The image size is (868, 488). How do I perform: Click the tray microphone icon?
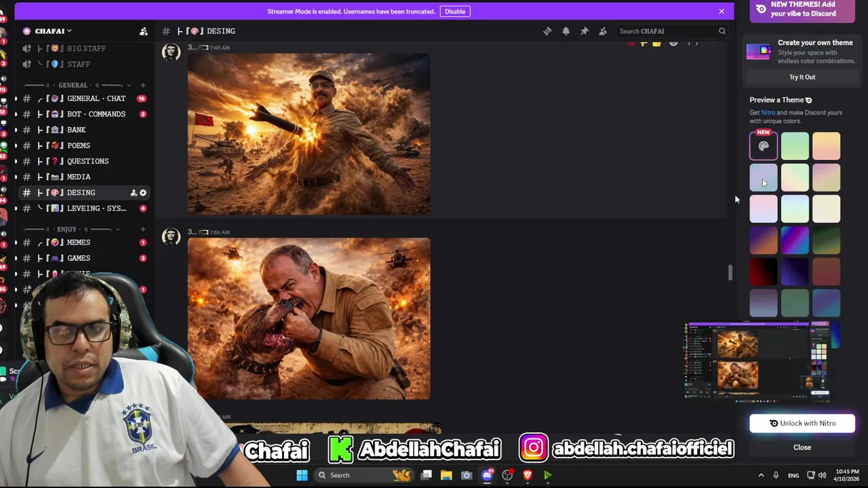776,475
